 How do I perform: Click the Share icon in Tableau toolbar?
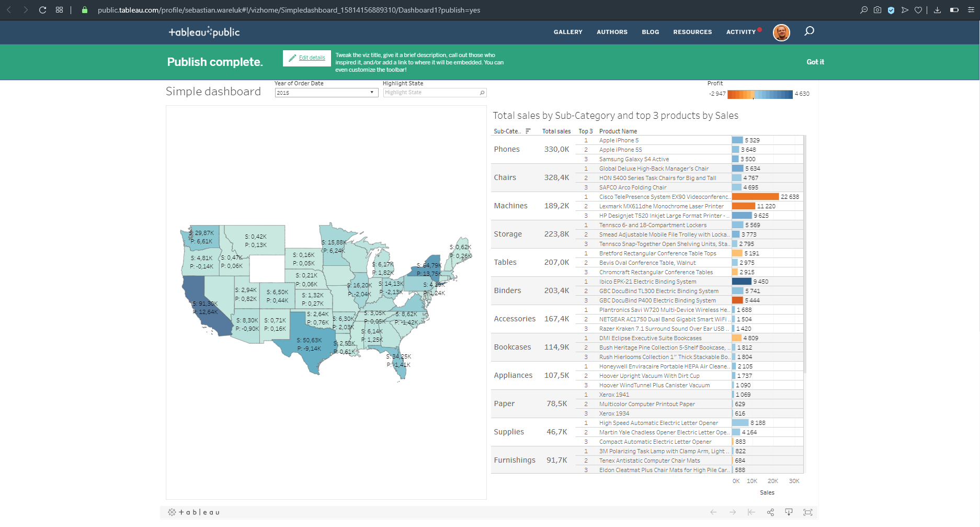coord(770,512)
